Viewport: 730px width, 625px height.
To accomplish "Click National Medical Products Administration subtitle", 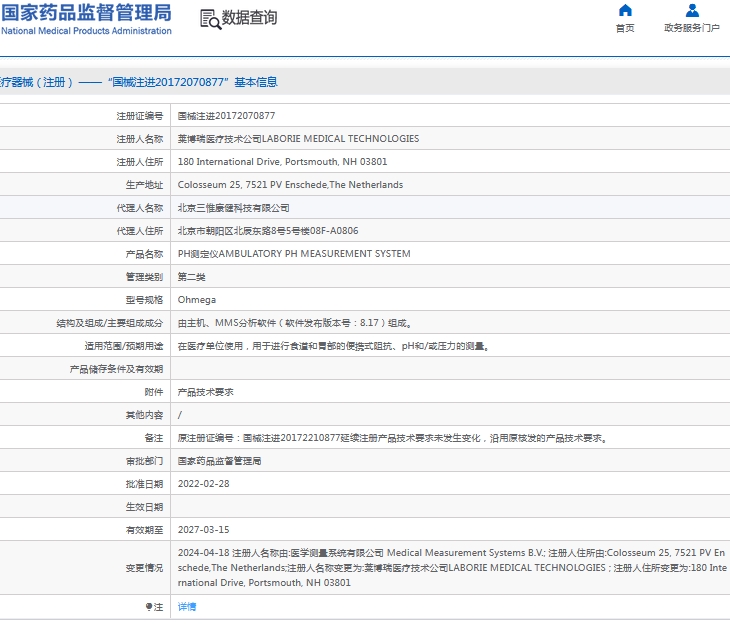I will tap(86, 31).
